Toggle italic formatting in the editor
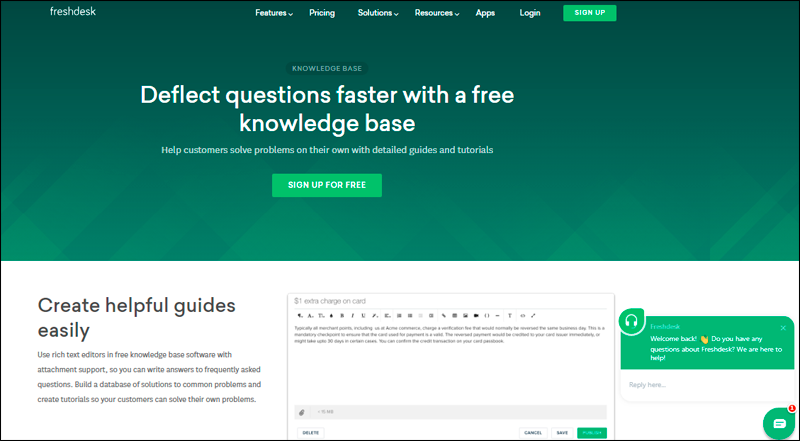The height and width of the screenshot is (441, 800). 353,315
